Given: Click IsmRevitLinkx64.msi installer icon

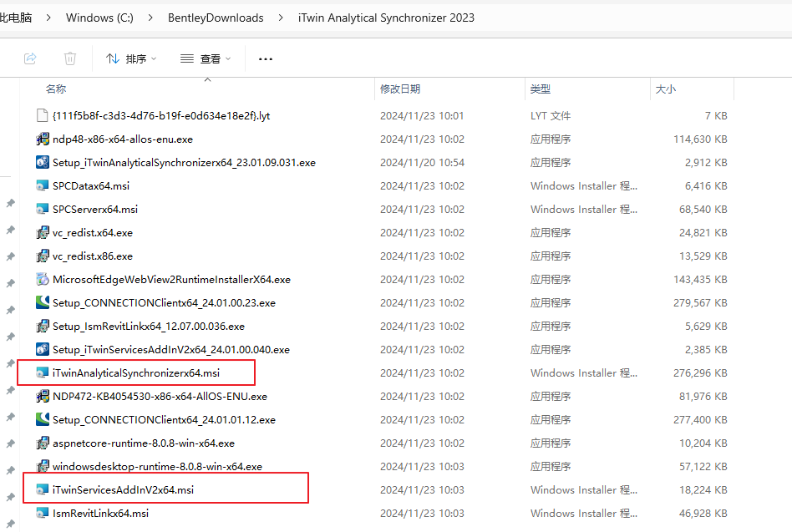Looking at the screenshot, I should point(43,514).
